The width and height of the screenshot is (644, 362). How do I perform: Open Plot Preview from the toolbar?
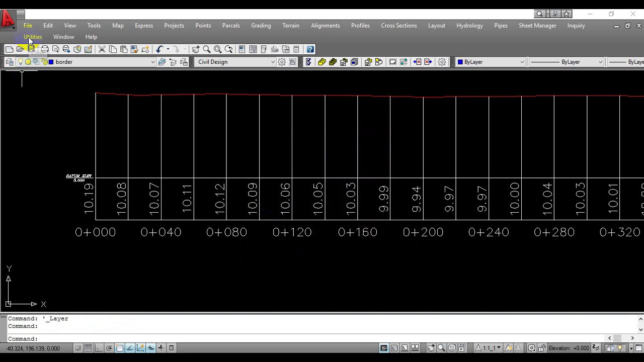(56, 49)
